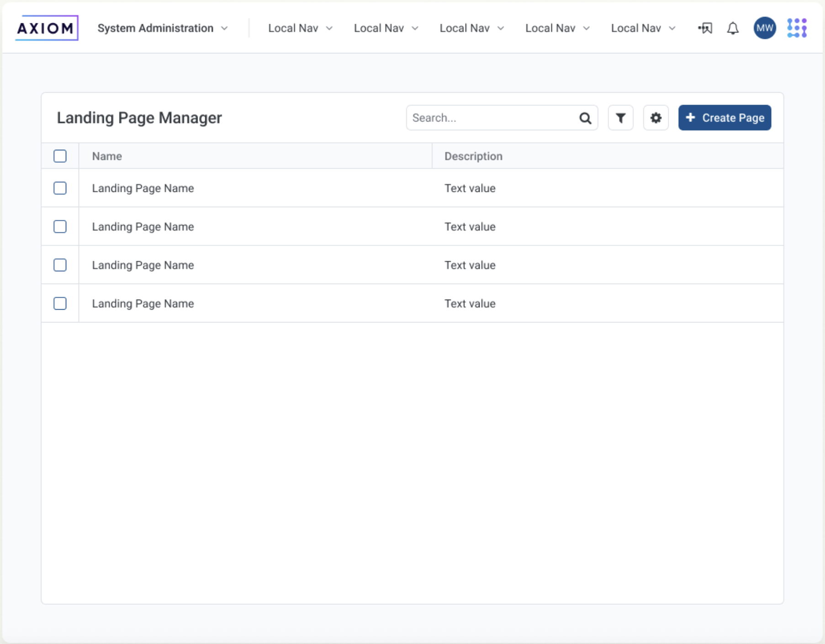Select System Administration in the navigation
This screenshot has height=644, width=825.
pos(155,28)
